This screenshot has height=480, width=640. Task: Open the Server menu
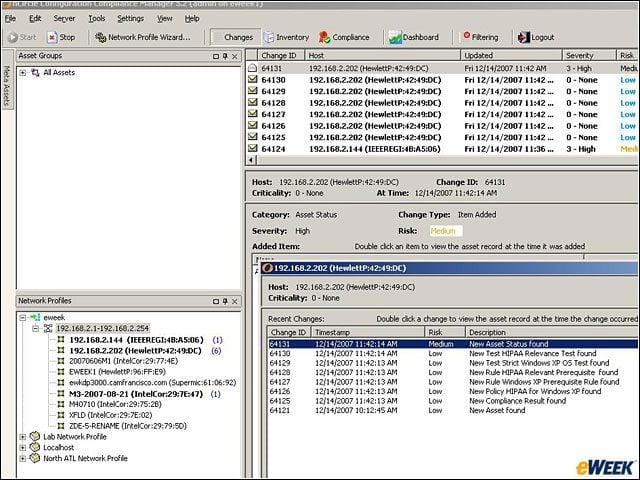(x=64, y=18)
